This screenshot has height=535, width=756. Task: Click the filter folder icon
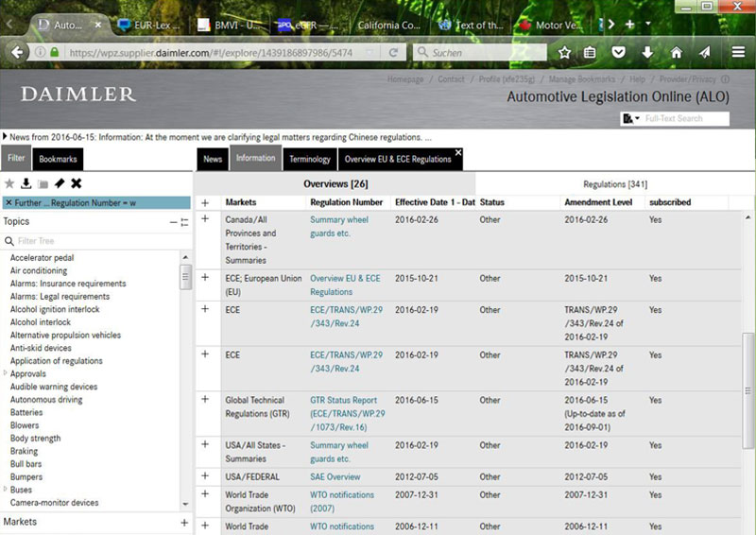[43, 183]
